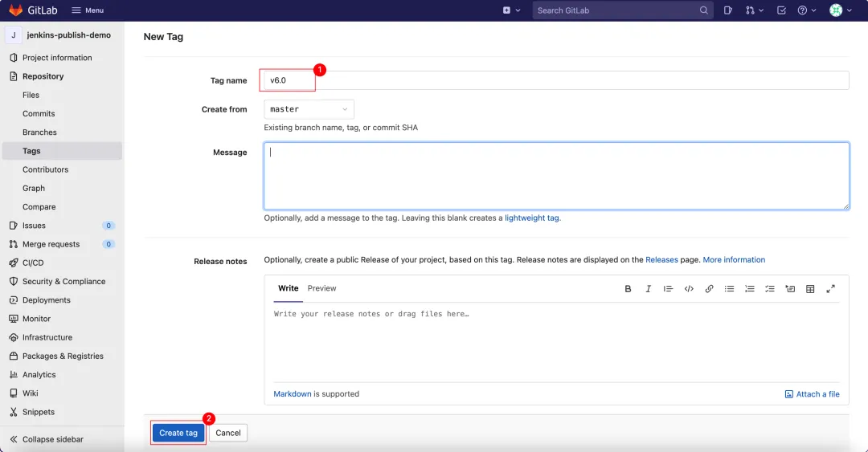Open the Create from master dropdown
Screen dimensions: 868x452
pos(309,109)
